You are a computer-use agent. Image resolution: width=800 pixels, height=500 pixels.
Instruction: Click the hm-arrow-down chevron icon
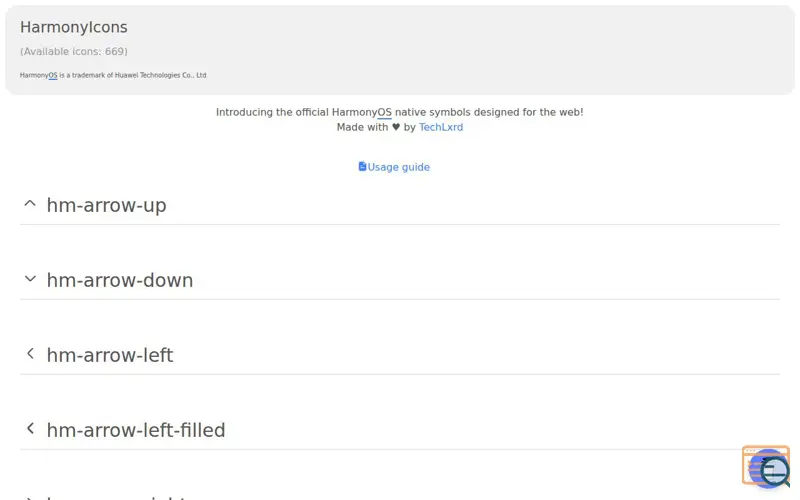(30, 279)
